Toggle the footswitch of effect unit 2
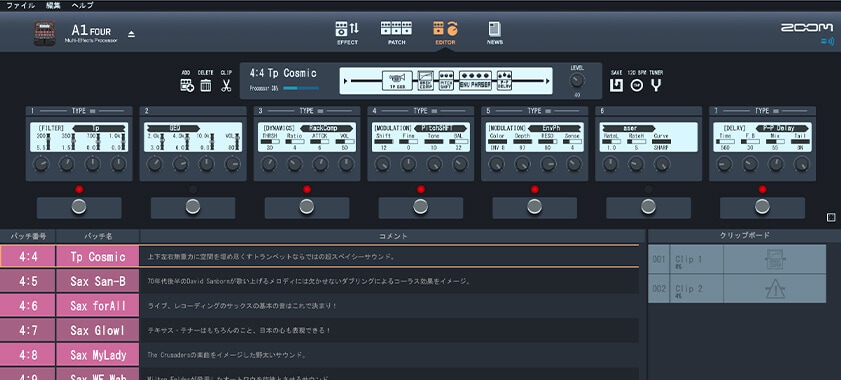841x380 pixels. (193, 207)
